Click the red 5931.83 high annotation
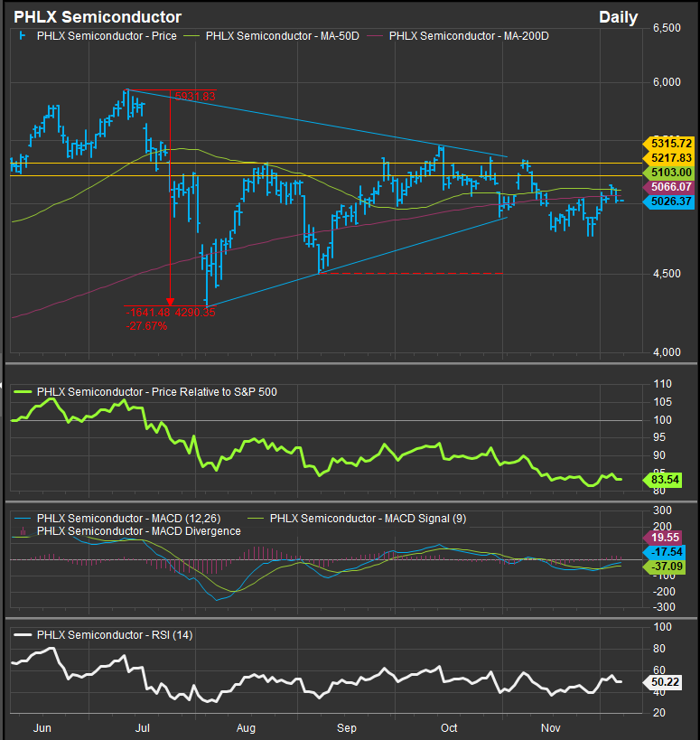The height and width of the screenshot is (740, 700). coord(195,97)
